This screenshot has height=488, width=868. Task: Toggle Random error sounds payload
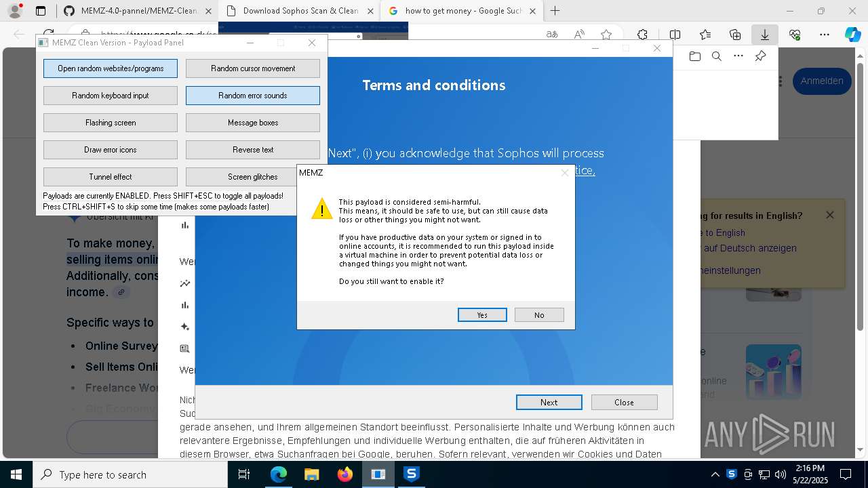coord(253,96)
